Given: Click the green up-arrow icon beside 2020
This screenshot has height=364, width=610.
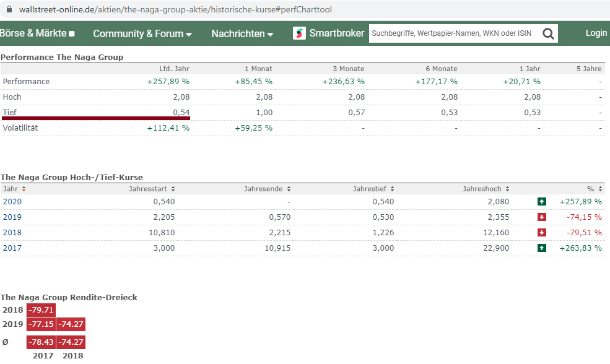Looking at the screenshot, I should [x=542, y=201].
